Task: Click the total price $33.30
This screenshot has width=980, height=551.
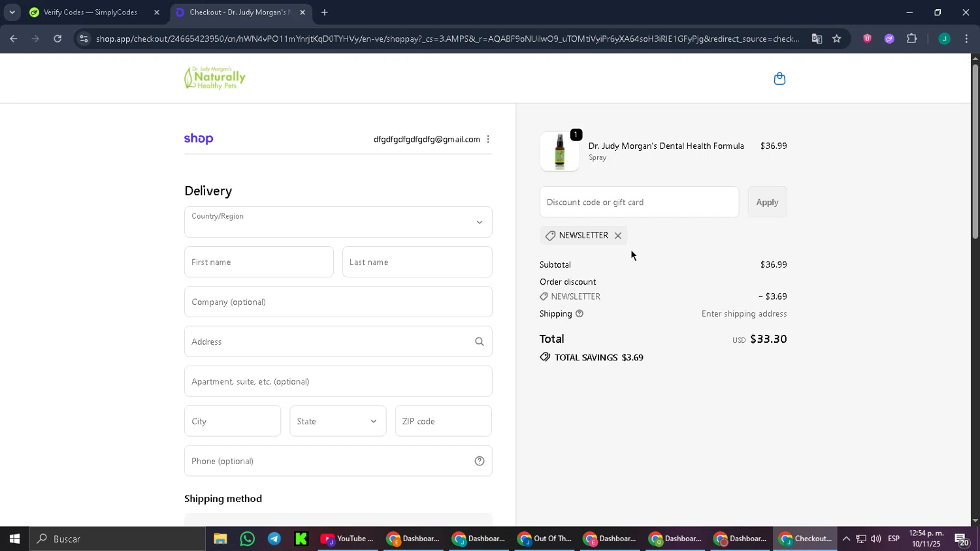Action: [x=768, y=339]
